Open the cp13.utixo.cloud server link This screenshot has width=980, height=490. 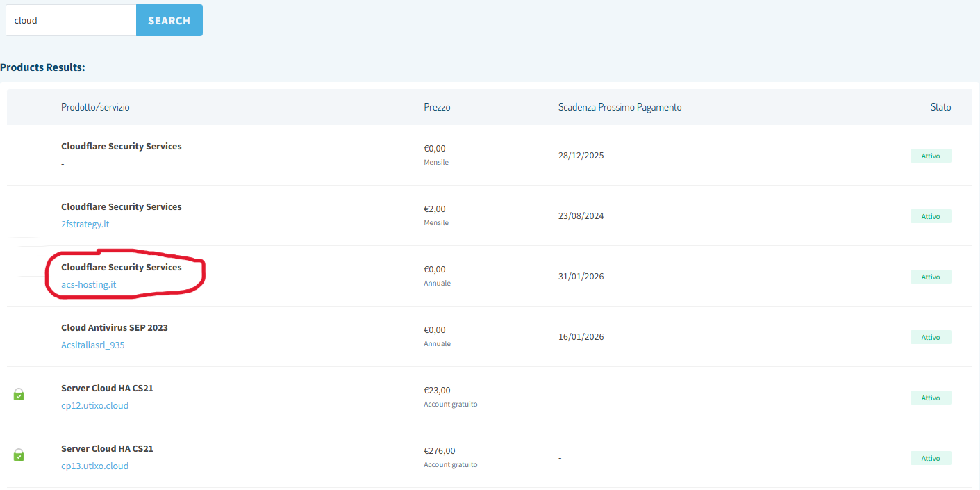click(94, 466)
